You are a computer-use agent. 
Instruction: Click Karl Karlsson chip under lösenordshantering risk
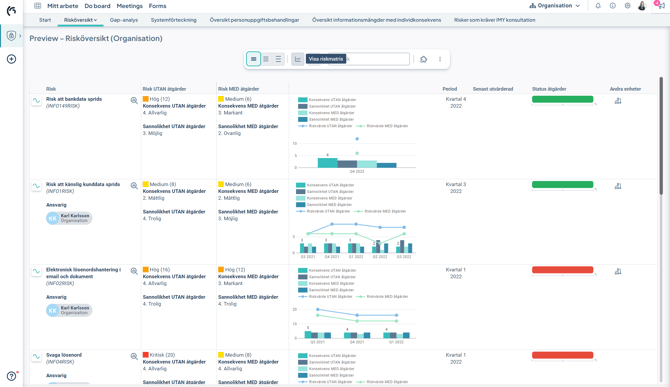click(69, 310)
